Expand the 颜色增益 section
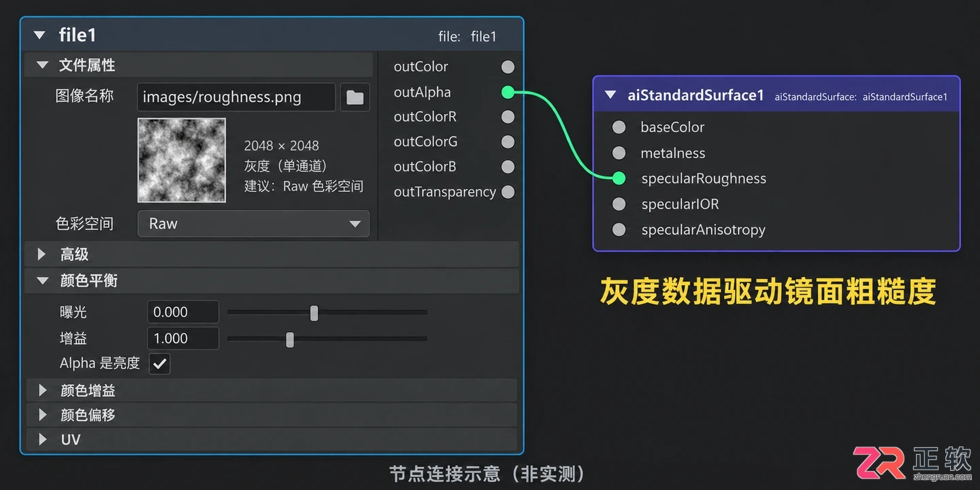The height and width of the screenshot is (490, 980). tap(42, 391)
